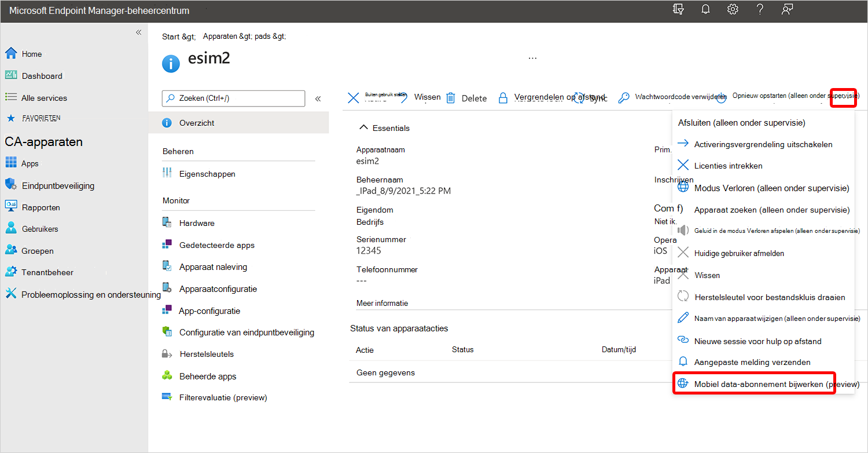
Task: Open the Rapporten icon
Action: [x=10, y=206]
